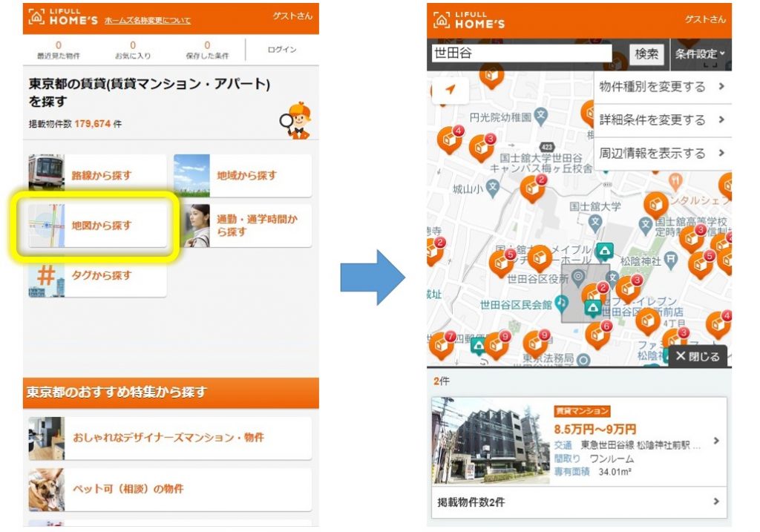Open おしゃれなデザイナーズマンション・物件 feature
The width and height of the screenshot is (760, 532).
point(170,438)
